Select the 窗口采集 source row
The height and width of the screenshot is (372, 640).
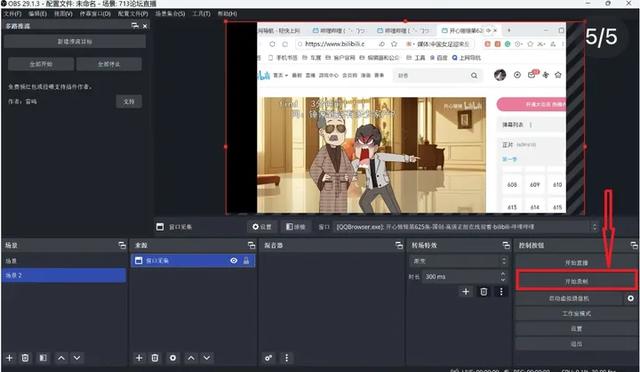click(193, 261)
